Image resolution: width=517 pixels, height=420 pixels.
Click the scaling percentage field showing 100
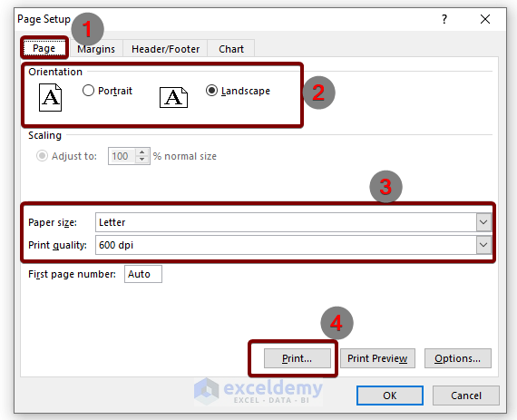point(122,156)
